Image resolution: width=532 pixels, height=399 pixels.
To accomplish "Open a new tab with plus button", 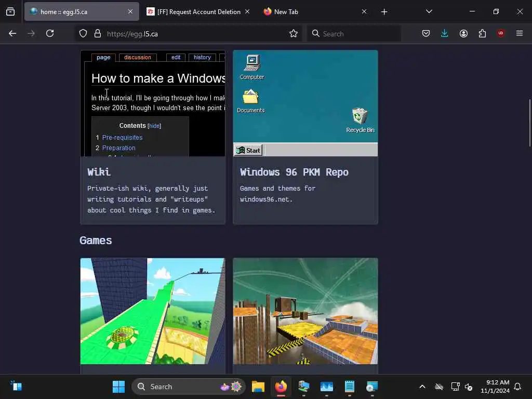I will pos(384,12).
